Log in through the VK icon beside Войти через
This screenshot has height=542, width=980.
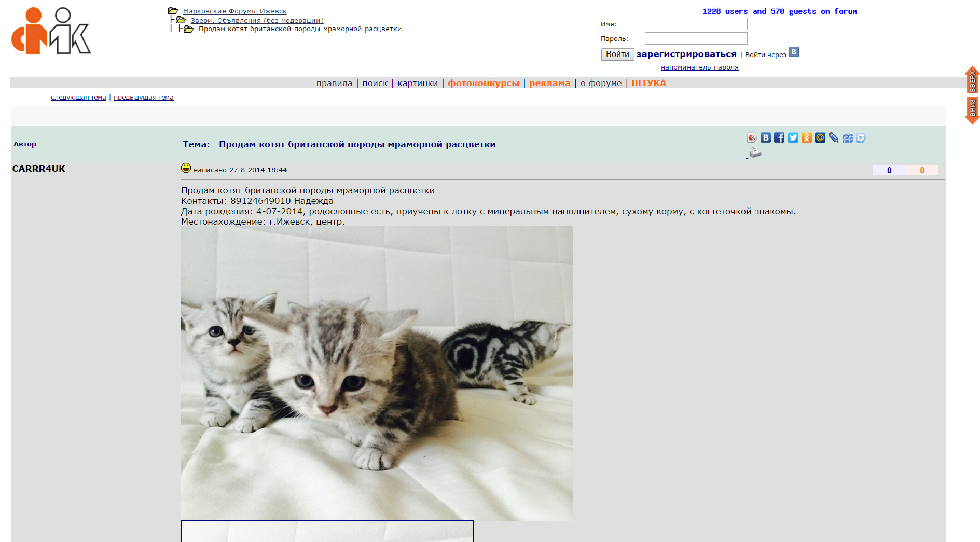pyautogui.click(x=794, y=52)
